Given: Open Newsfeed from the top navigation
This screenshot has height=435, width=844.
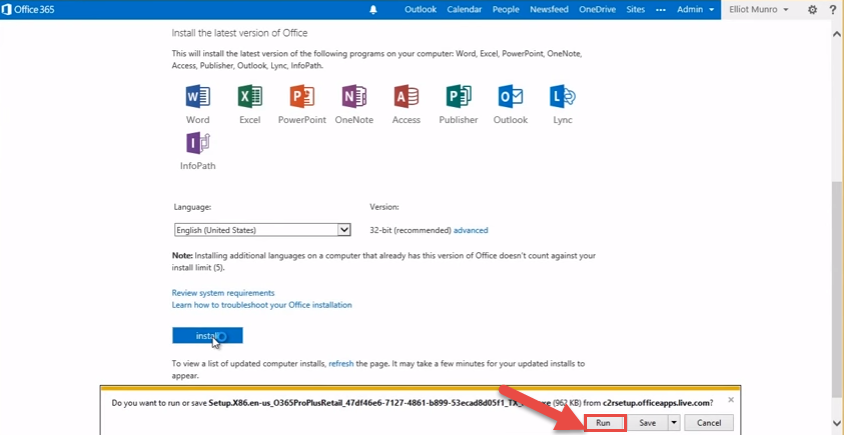Looking at the screenshot, I should point(549,9).
